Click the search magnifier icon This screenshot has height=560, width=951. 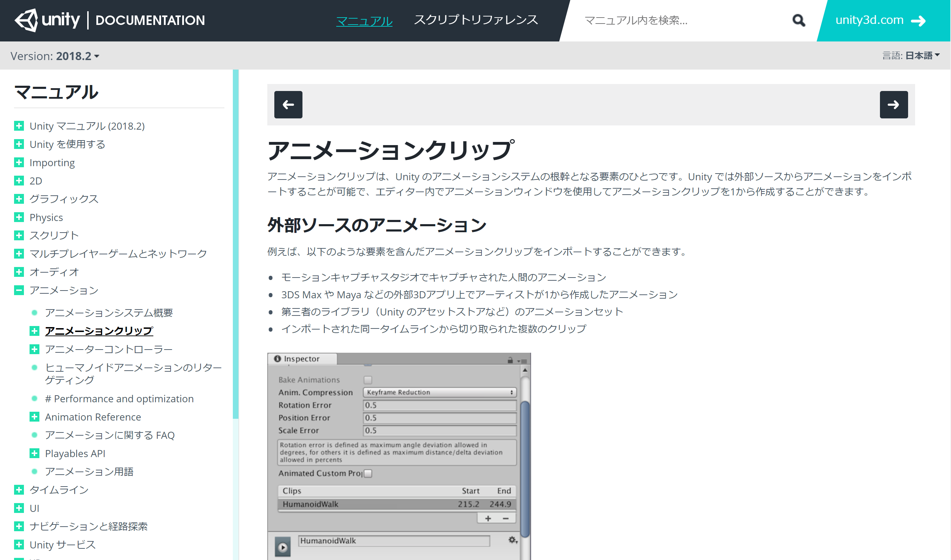[798, 20]
